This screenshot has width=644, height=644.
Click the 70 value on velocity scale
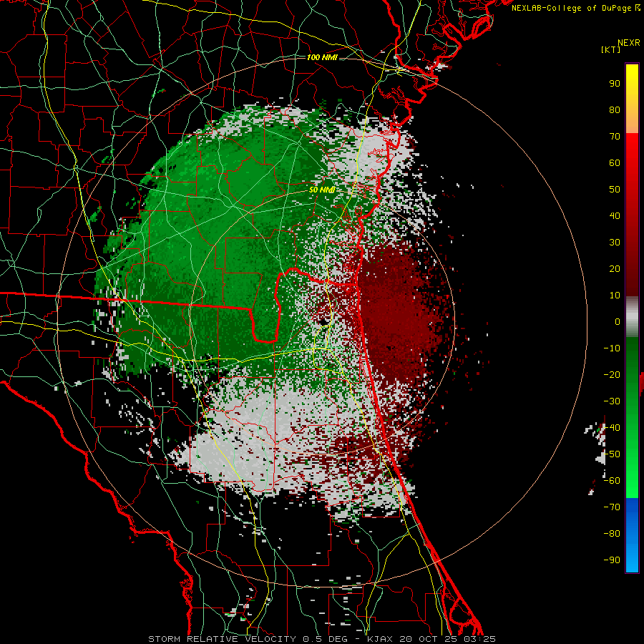615,137
